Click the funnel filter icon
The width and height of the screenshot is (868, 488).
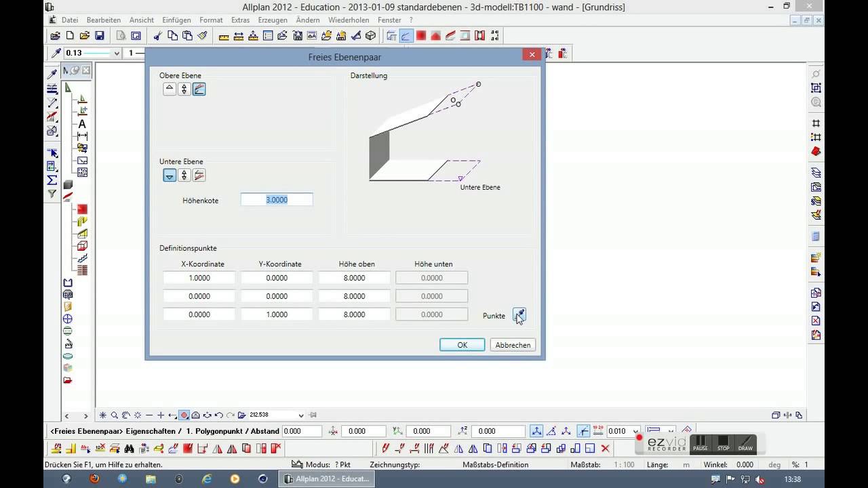52,194
